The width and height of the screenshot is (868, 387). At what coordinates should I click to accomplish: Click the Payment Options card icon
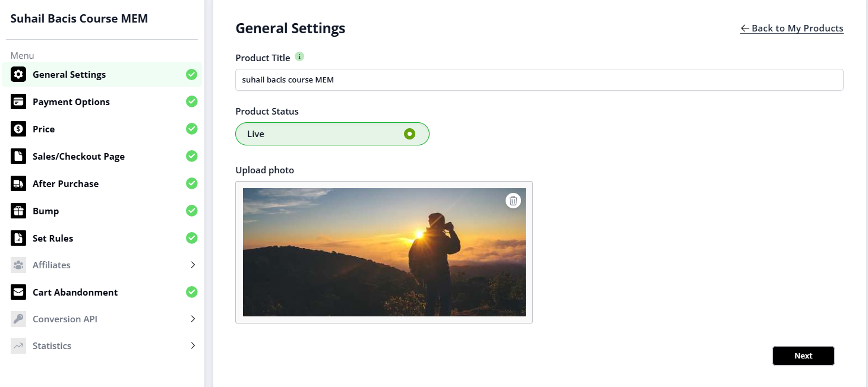coord(18,101)
